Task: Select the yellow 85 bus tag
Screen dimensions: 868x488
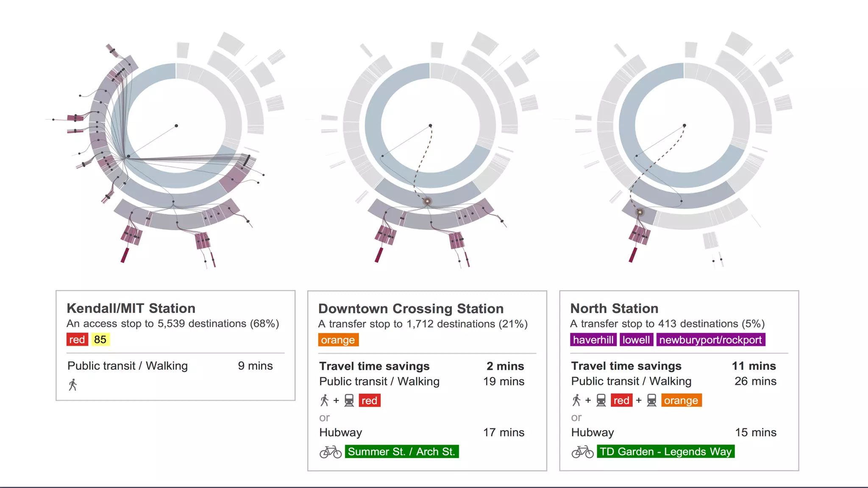Action: pos(100,340)
